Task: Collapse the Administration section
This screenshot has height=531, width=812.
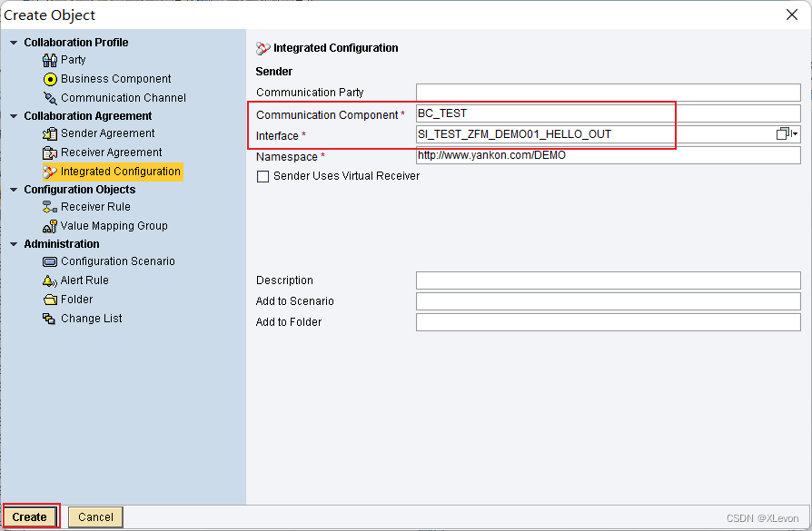Action: click(x=14, y=244)
